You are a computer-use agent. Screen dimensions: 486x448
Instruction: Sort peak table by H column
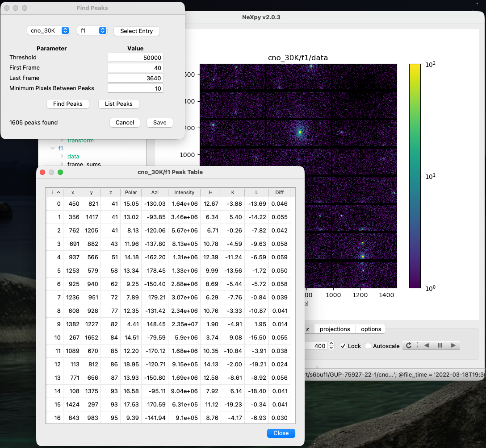click(x=210, y=192)
